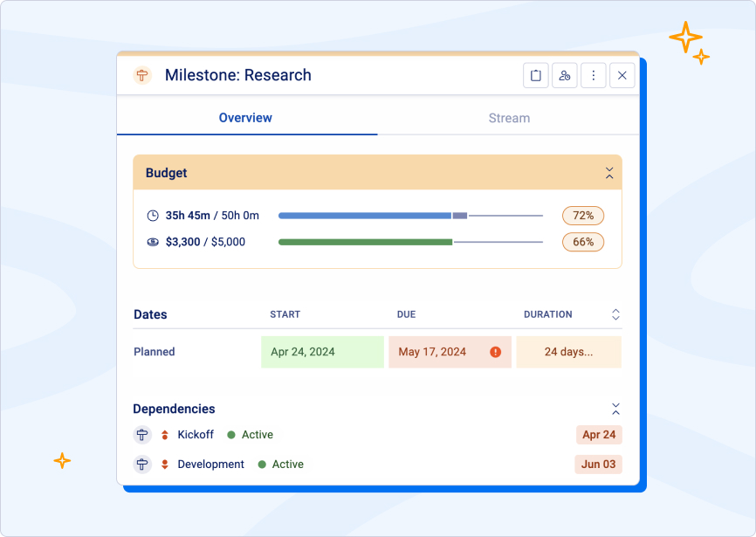Image resolution: width=756 pixels, height=537 pixels.
Task: Select the Overview tab
Action: tap(245, 118)
